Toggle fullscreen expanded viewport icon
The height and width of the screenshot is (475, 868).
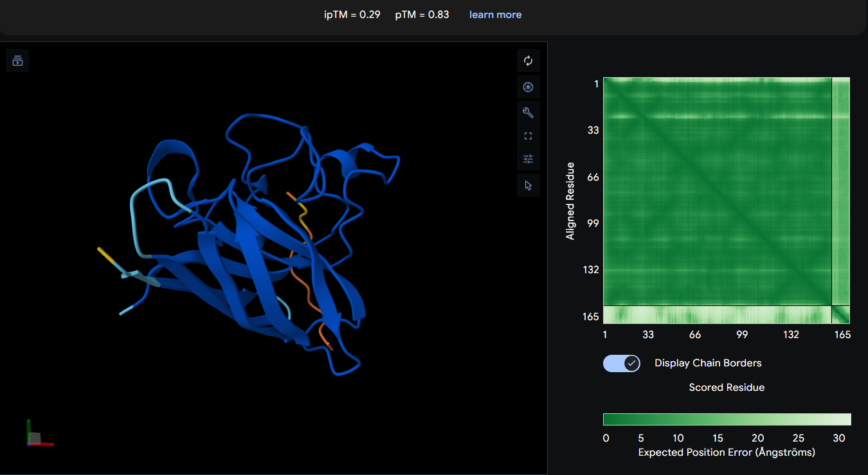[529, 136]
